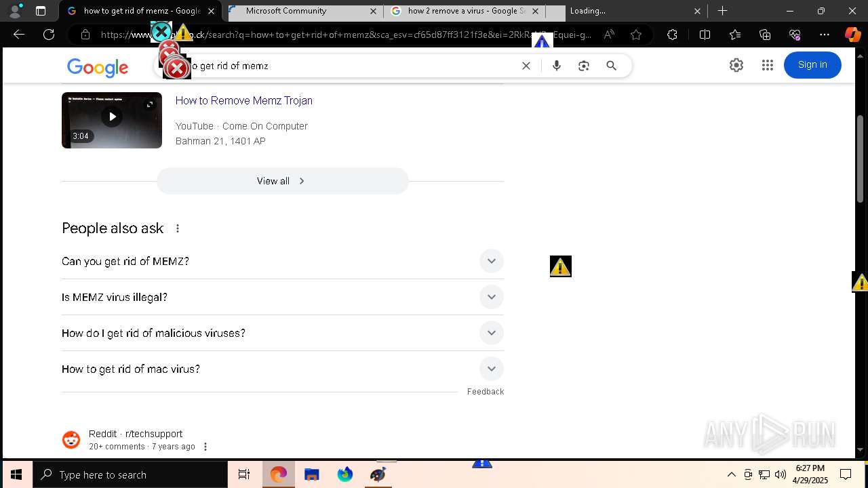The image size is (868, 488).
Task: Open the tab actions menu icon
Action: (41, 11)
